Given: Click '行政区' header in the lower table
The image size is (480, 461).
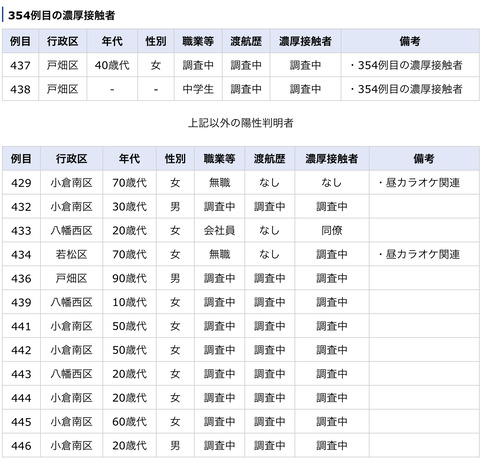Looking at the screenshot, I should click(x=71, y=159).
